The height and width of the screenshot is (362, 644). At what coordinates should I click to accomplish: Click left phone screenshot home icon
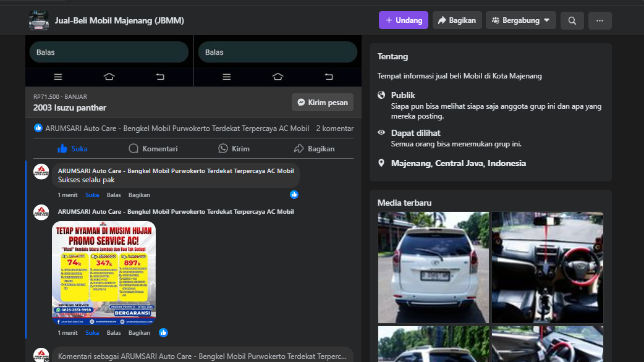point(109,77)
